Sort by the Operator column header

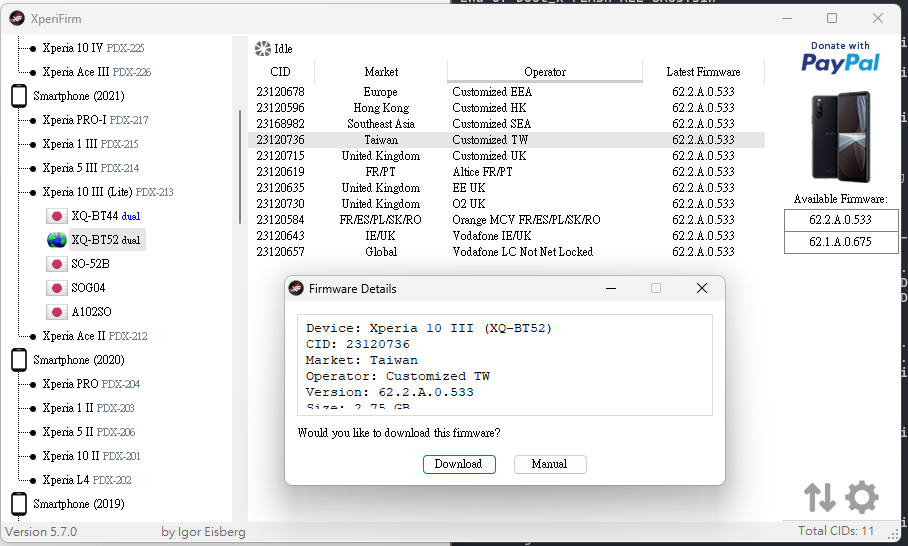click(x=545, y=72)
